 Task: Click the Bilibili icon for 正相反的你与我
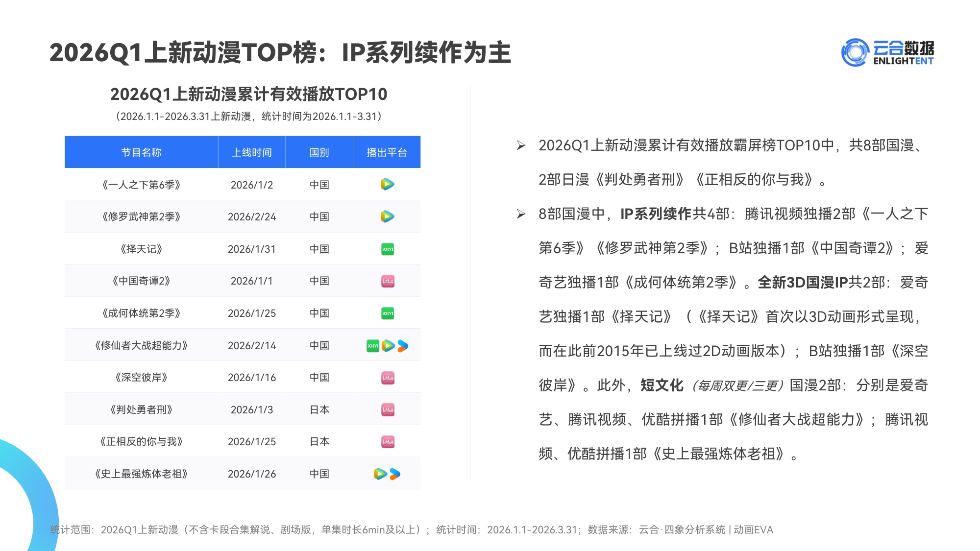pos(388,442)
